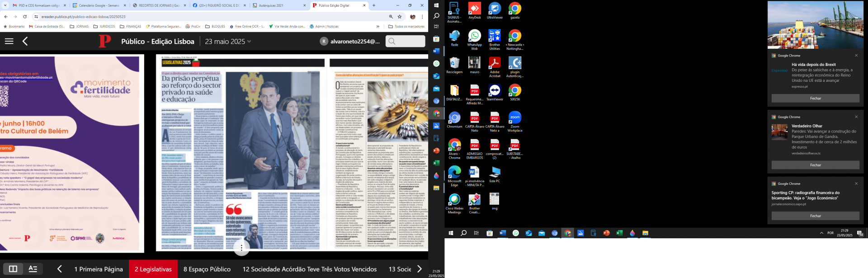Go to section 12 Sociedade Acórdão
Image resolution: width=868 pixels, height=278 pixels.
click(310, 269)
